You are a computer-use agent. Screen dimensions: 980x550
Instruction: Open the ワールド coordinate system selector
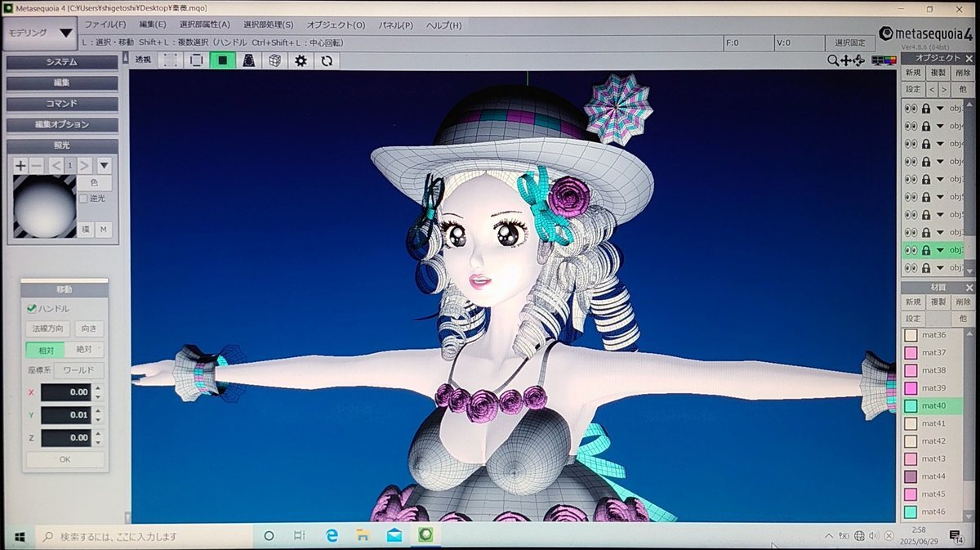coord(79,370)
